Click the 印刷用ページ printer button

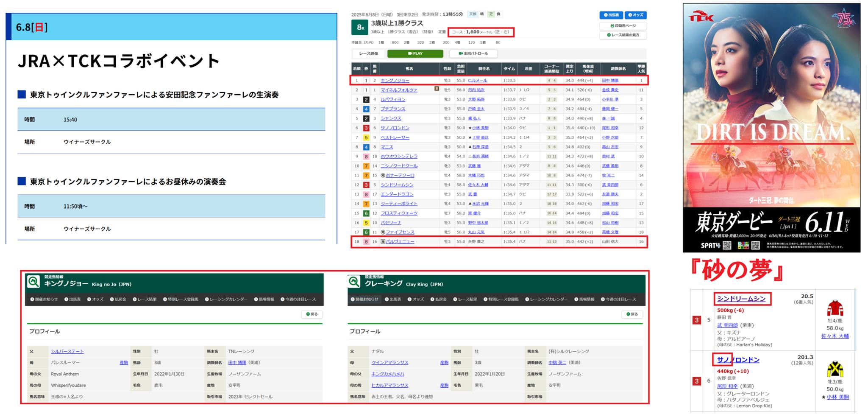pos(623,26)
